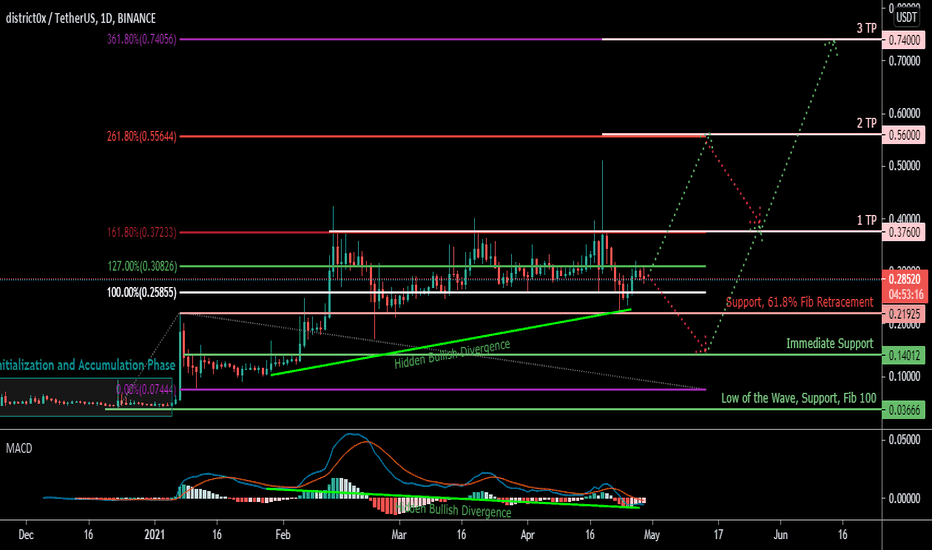
Task: Click the 127.00%(0.30826) Fib label
Action: pyautogui.click(x=142, y=266)
